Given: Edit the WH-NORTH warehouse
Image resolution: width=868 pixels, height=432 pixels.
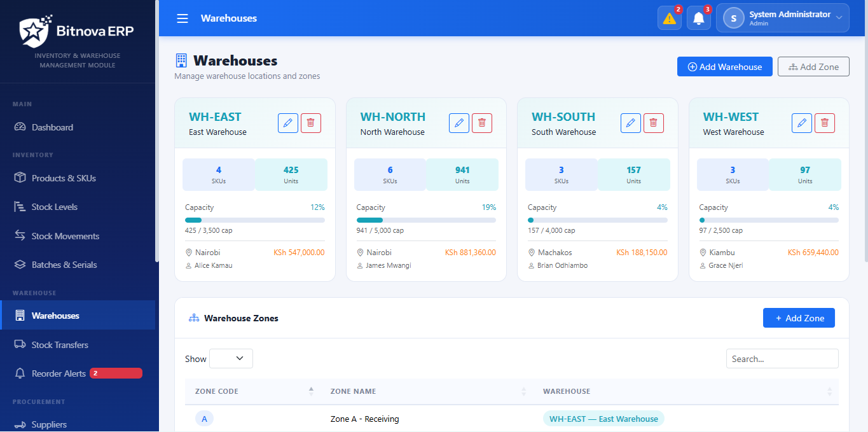Looking at the screenshot, I should pyautogui.click(x=459, y=123).
